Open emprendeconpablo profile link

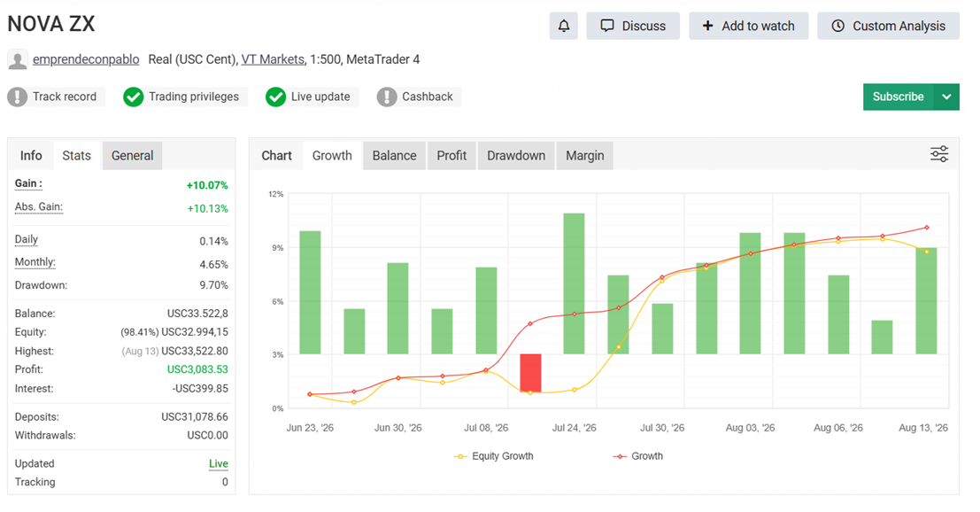pyautogui.click(x=86, y=59)
